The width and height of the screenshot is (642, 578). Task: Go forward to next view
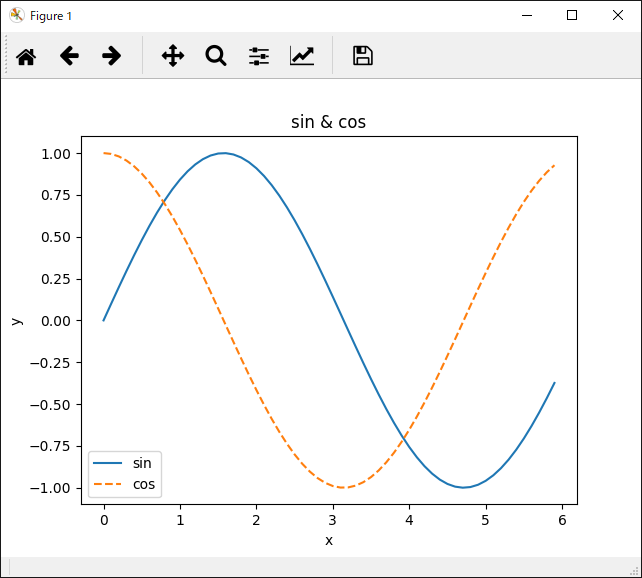tap(112, 56)
